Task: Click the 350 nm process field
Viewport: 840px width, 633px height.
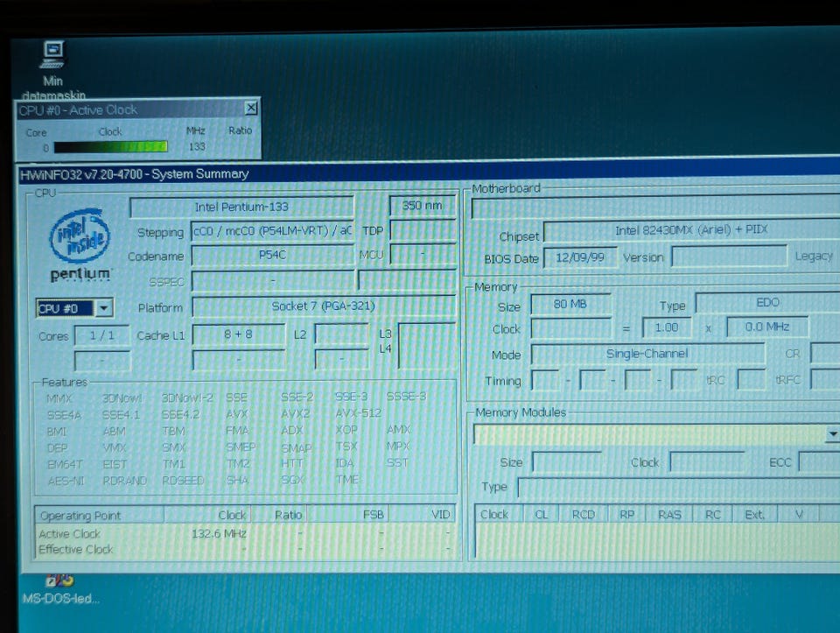Action: [x=422, y=205]
